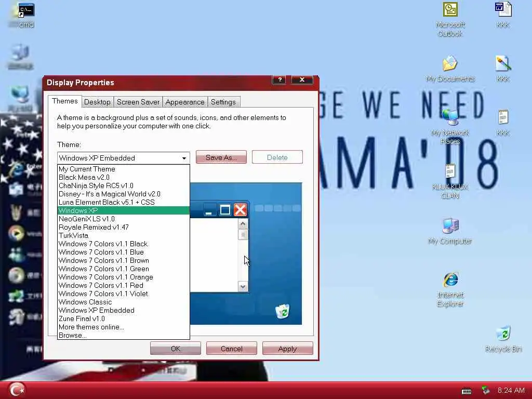The width and height of the screenshot is (532, 399).
Task: Click the help question mark button
Action: click(x=280, y=79)
